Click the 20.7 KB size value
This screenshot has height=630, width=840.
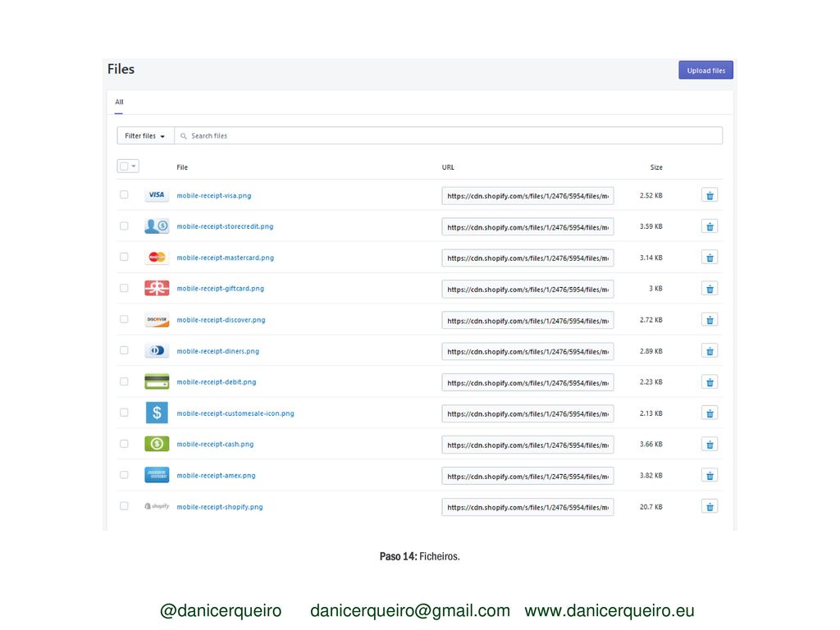click(651, 507)
